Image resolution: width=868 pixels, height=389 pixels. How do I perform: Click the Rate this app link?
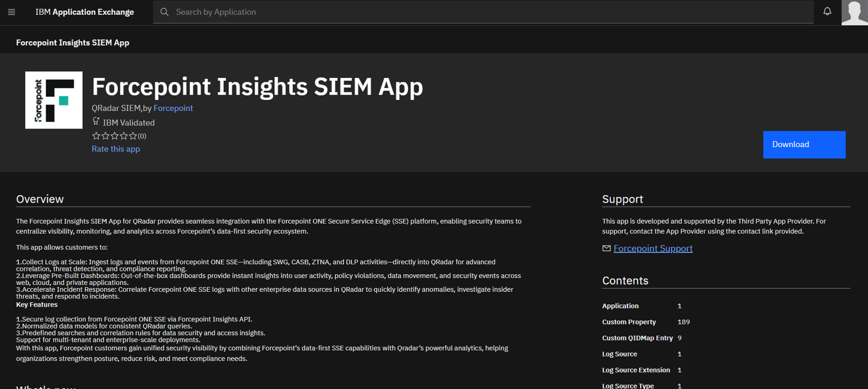click(x=115, y=149)
